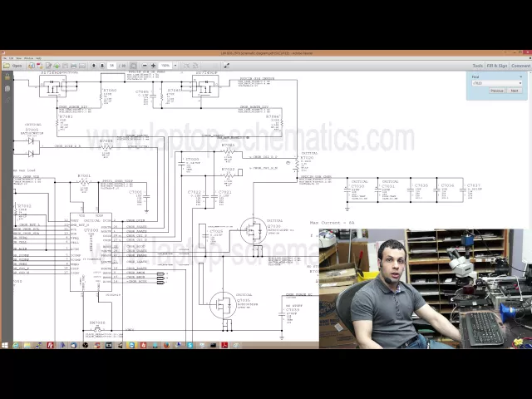Open the Tools pane
Image resolution: width=532 pixels, height=399 pixels.
(477, 66)
